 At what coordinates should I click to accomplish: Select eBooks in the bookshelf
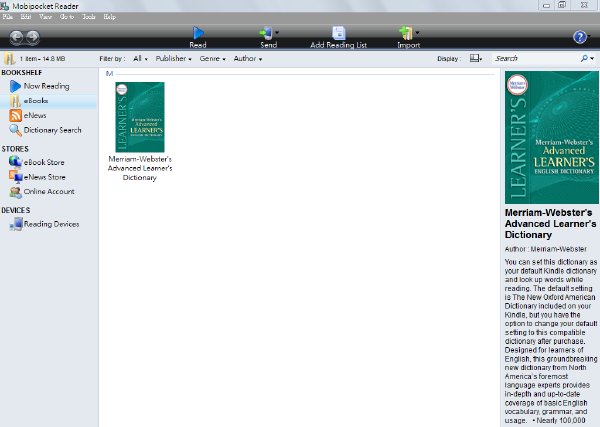click(x=36, y=101)
